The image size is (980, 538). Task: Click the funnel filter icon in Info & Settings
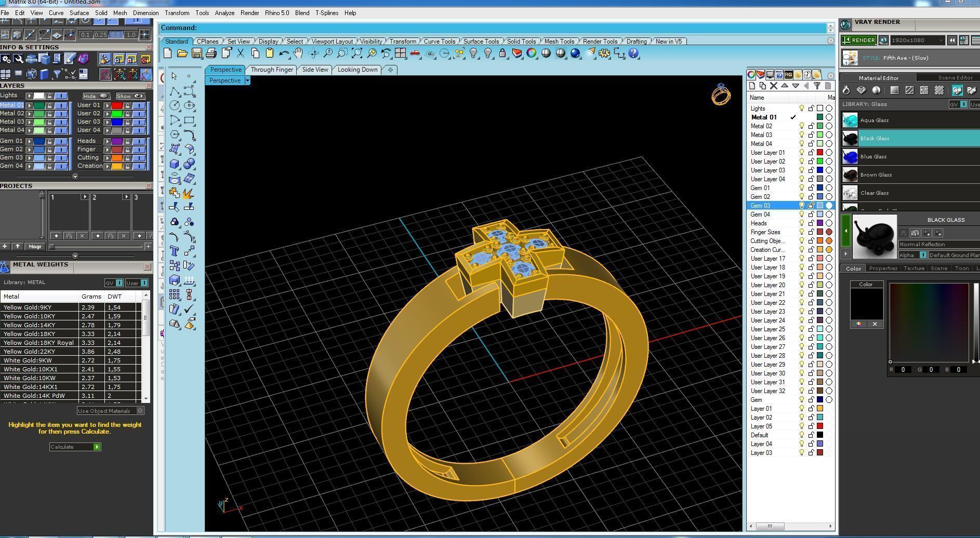57,74
